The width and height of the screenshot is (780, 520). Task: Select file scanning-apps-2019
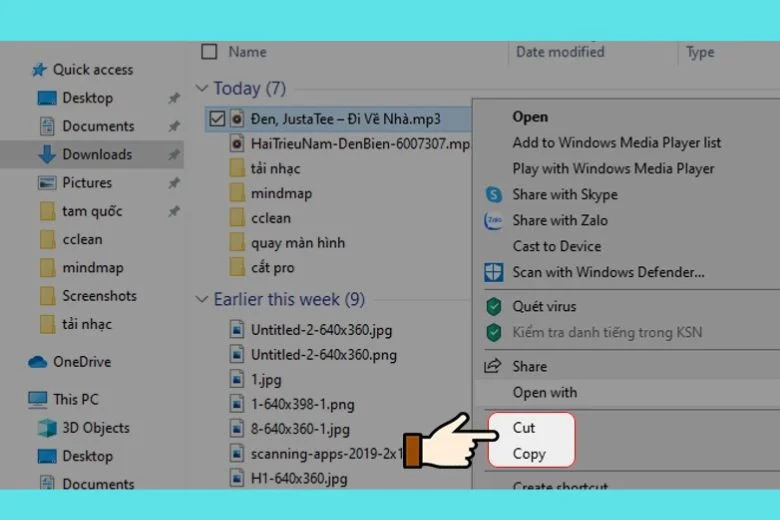(x=326, y=454)
